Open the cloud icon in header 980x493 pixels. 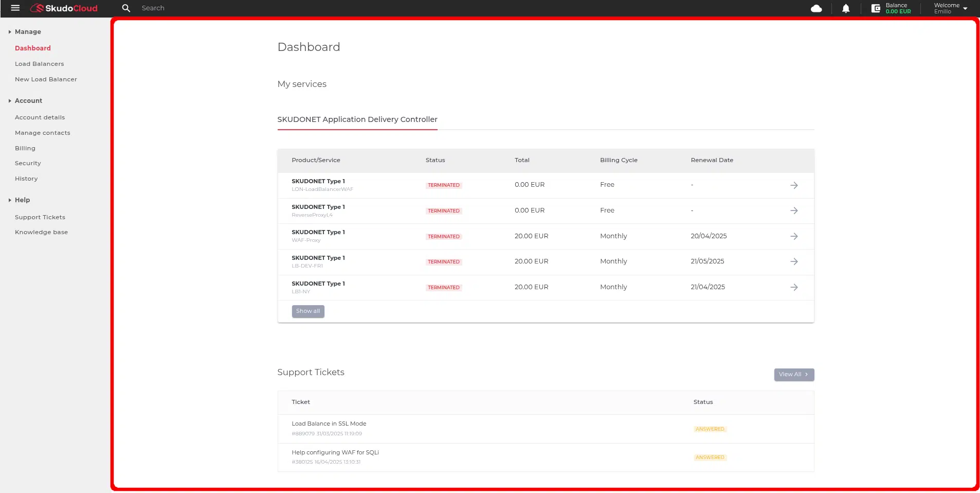[816, 8]
